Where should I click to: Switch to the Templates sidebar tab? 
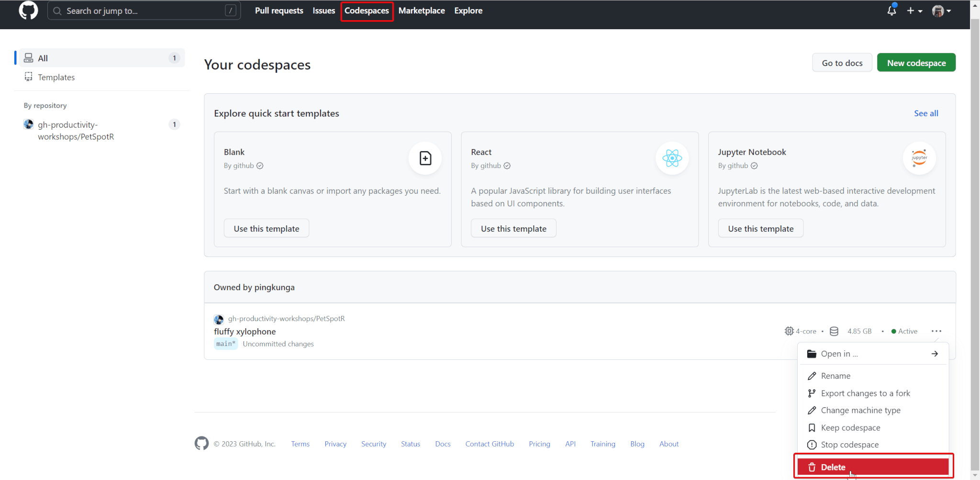pyautogui.click(x=56, y=77)
